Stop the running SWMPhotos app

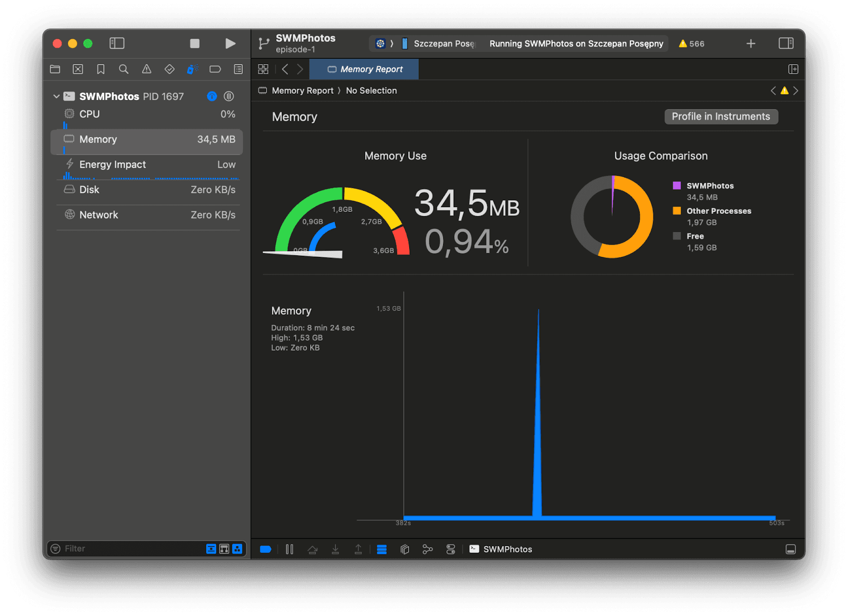point(195,43)
